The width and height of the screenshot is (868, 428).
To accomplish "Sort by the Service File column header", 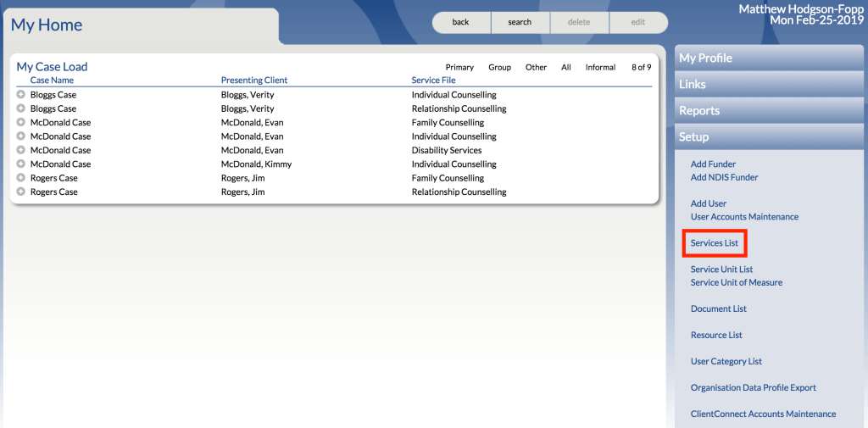I will 433,81.
